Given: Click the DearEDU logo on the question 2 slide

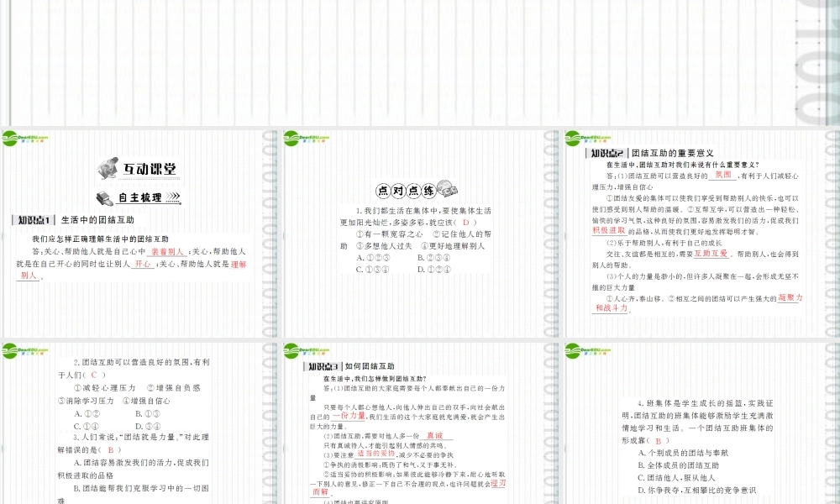Looking at the screenshot, I should 24,351.
